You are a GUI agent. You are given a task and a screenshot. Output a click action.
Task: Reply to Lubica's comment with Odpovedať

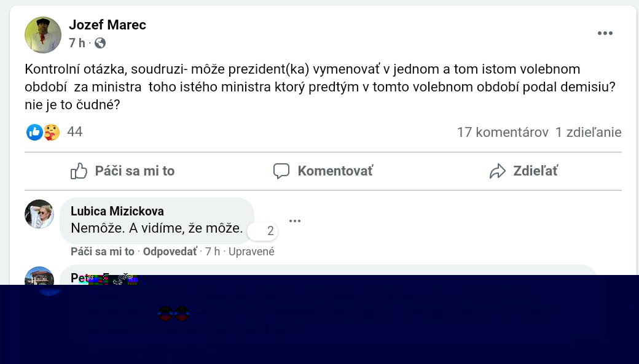pyautogui.click(x=170, y=252)
